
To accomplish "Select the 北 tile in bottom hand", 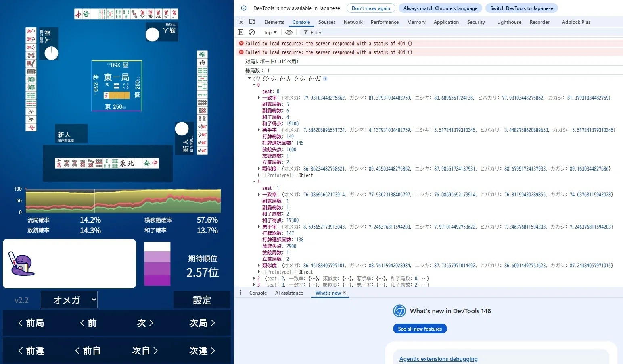I will pos(131,163).
